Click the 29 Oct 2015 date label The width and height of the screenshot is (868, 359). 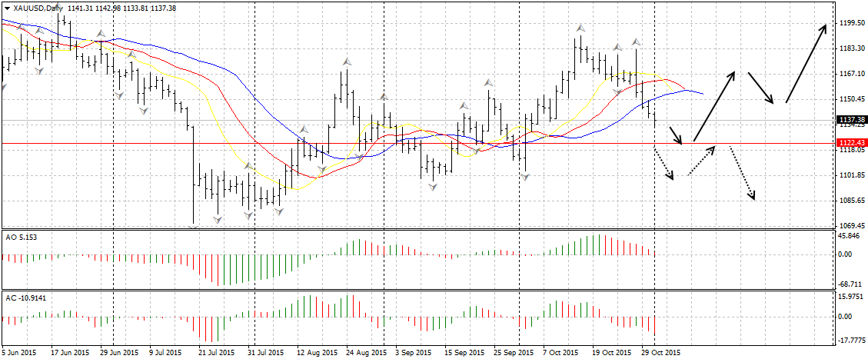pos(662,353)
